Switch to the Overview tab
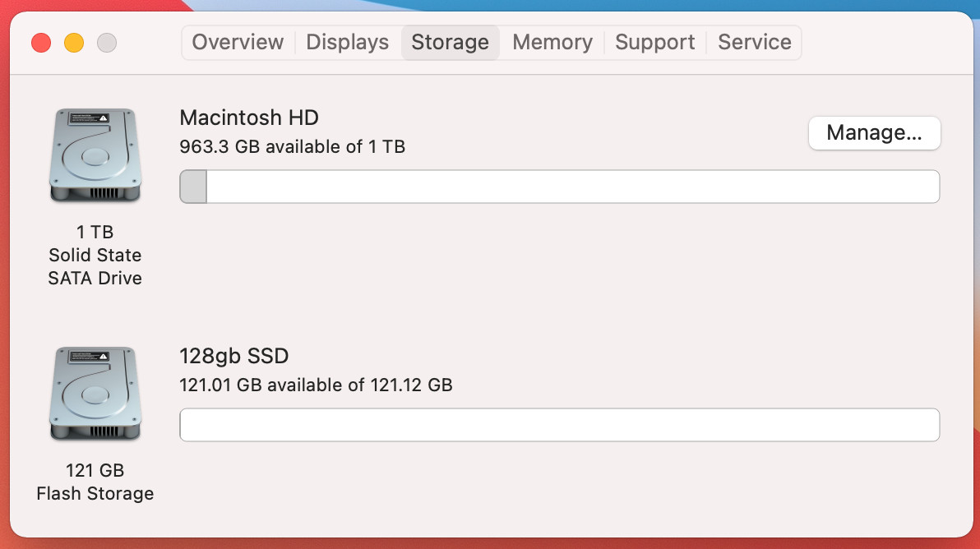This screenshot has width=980, height=549. point(238,43)
